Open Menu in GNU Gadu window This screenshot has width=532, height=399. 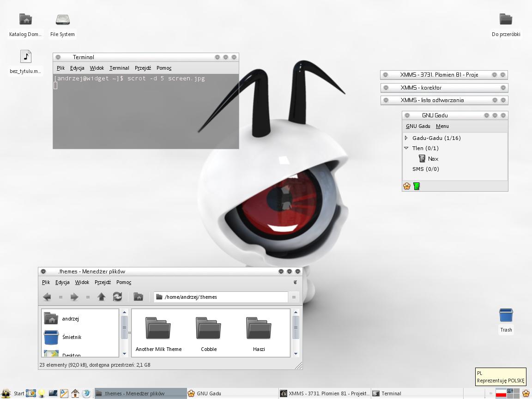[x=442, y=126]
